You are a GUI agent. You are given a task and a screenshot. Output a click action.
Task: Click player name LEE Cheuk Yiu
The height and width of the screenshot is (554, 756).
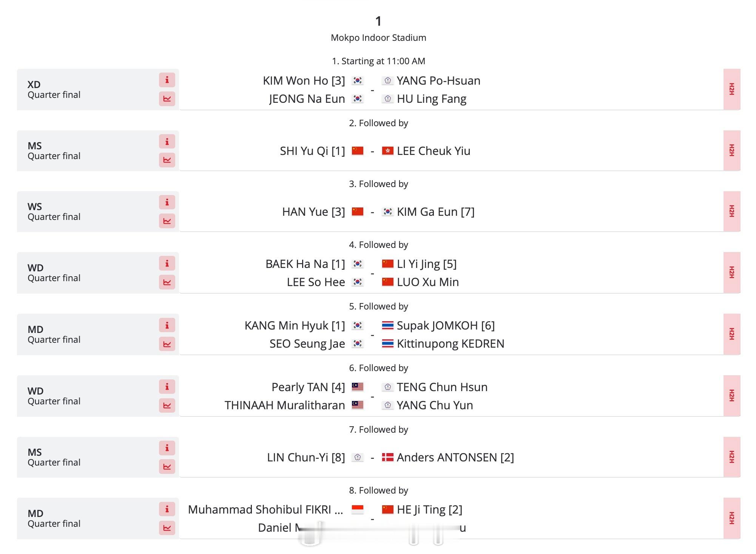[434, 151]
